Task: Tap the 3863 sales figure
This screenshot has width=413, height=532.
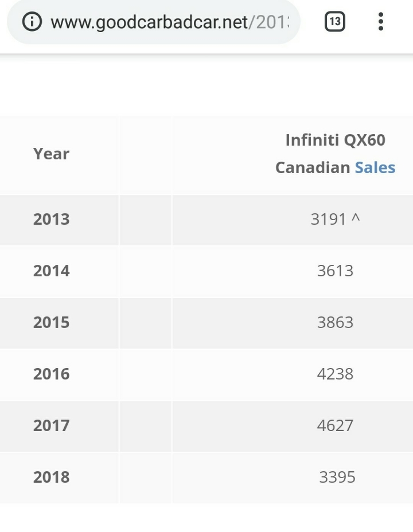Action: click(x=335, y=322)
